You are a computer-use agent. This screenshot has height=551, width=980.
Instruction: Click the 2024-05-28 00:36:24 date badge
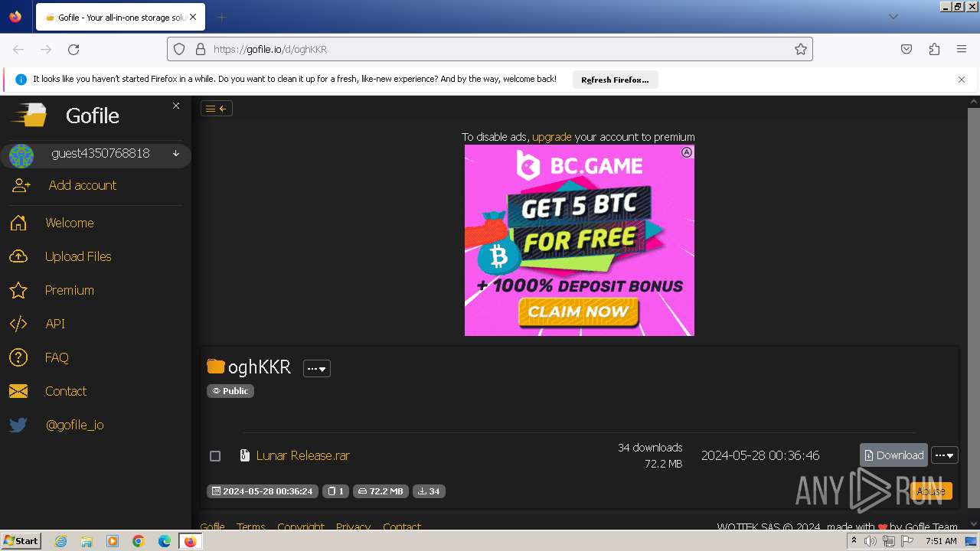(263, 491)
